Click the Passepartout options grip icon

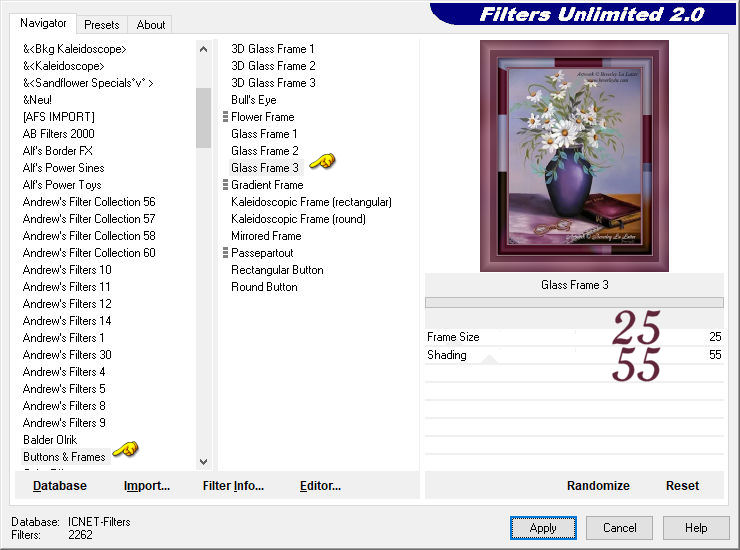click(225, 253)
